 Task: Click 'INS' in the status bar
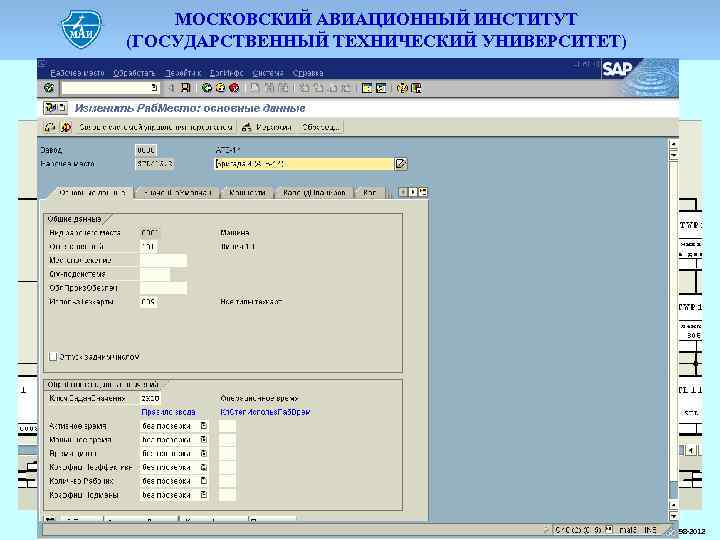(x=650, y=530)
